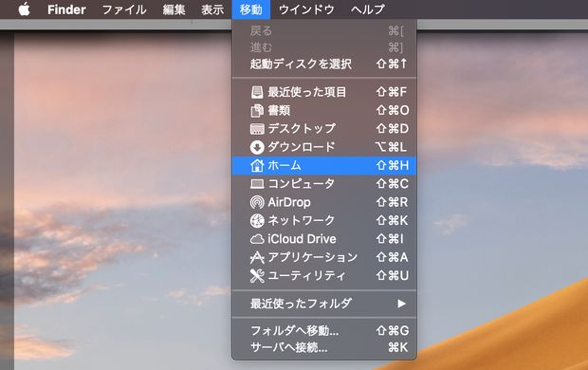588x370 pixels.
Task: Click the ⇧⌘G shortcut for フォルダへ移動
Action: 393,331
